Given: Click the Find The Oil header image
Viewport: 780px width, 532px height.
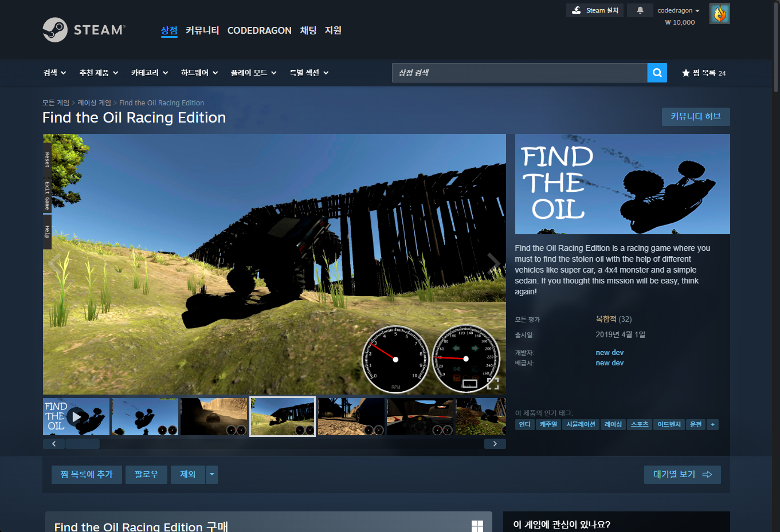Looking at the screenshot, I should point(622,184).
